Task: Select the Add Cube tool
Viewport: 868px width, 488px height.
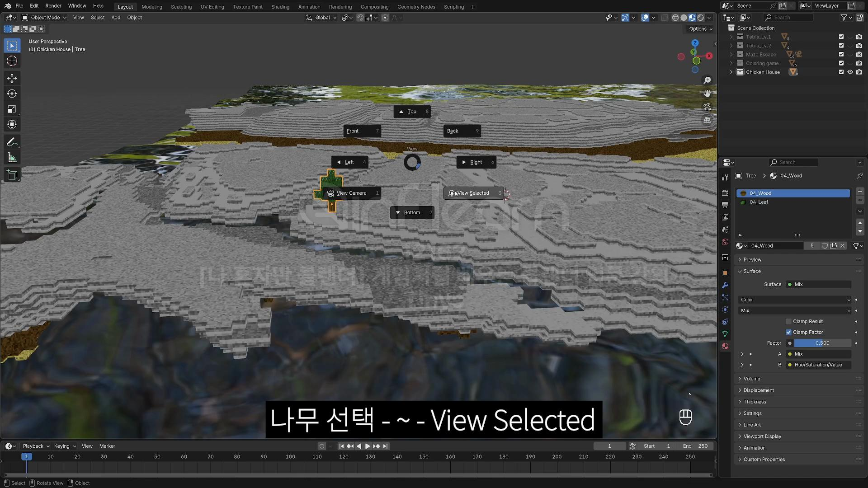Action: pyautogui.click(x=12, y=175)
